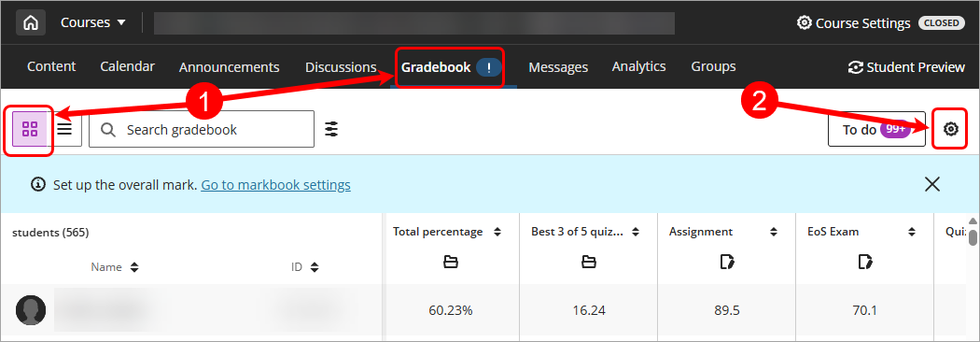Open the EoS Exam column header
The height and width of the screenshot is (342, 980).
[x=833, y=232]
